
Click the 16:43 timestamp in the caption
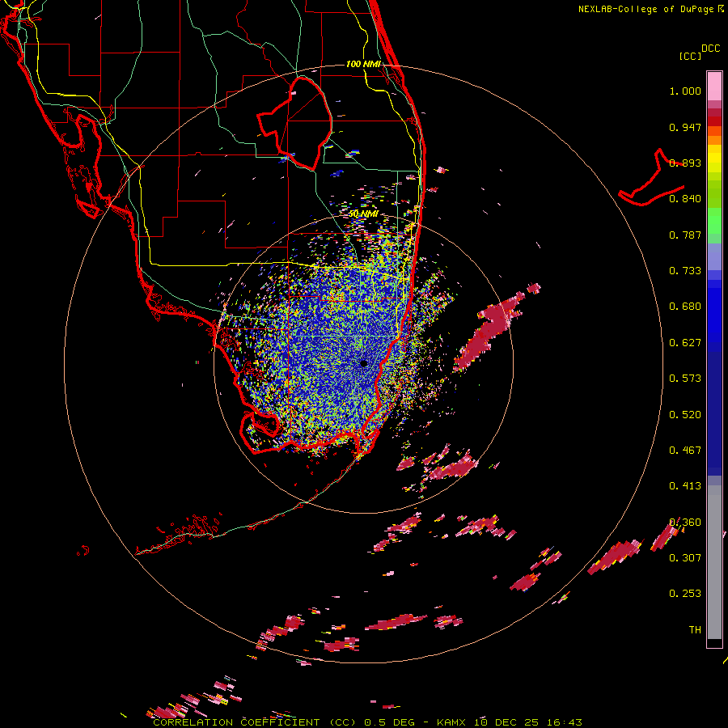tap(564, 722)
